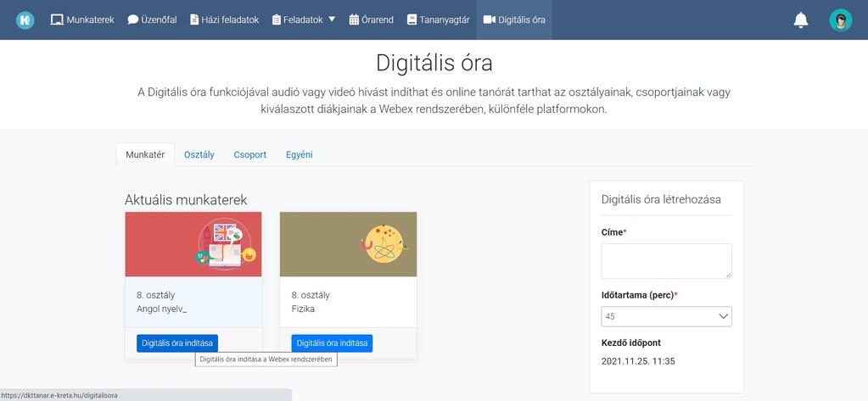Open Házi feladatok in the navigation bar
The width and height of the screenshot is (868, 401).
(x=225, y=19)
